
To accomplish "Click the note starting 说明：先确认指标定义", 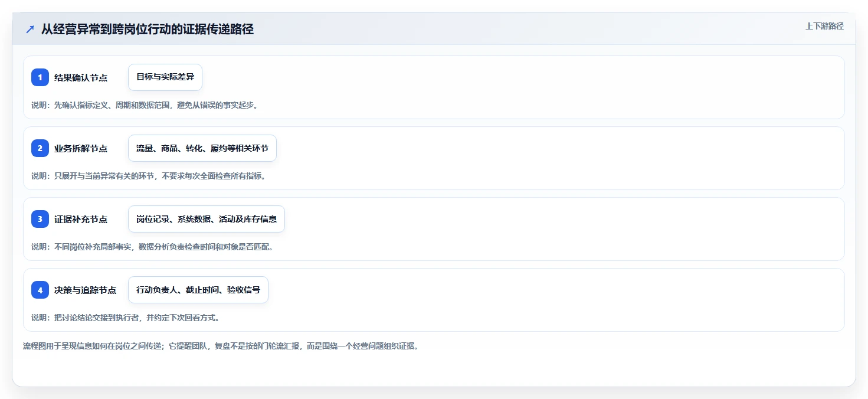I will click(x=145, y=105).
